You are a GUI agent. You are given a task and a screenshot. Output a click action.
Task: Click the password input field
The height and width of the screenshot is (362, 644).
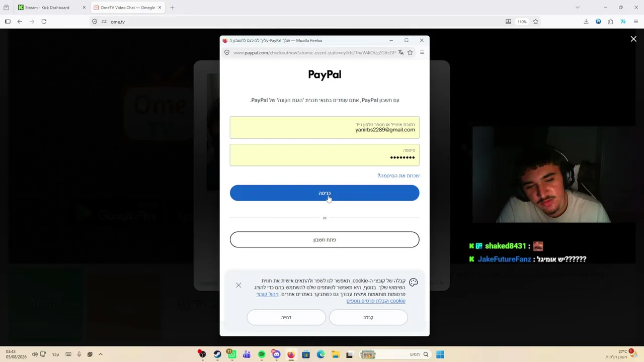(x=325, y=155)
